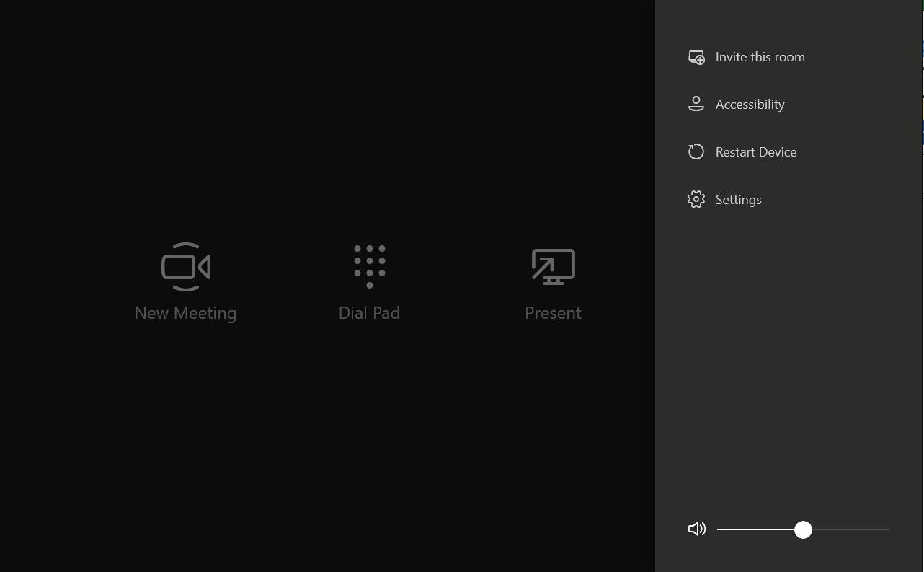Open the Settings menu entry

pyautogui.click(x=725, y=200)
